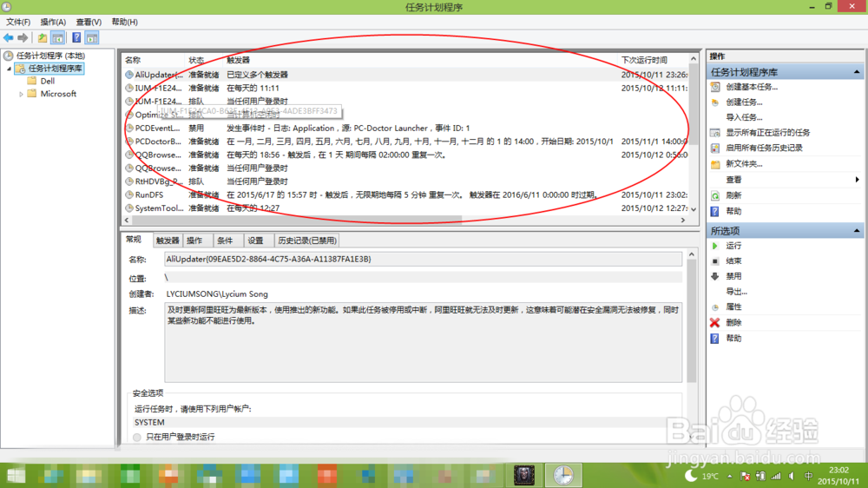
Task: Click the 属性 properties icon
Action: click(714, 307)
